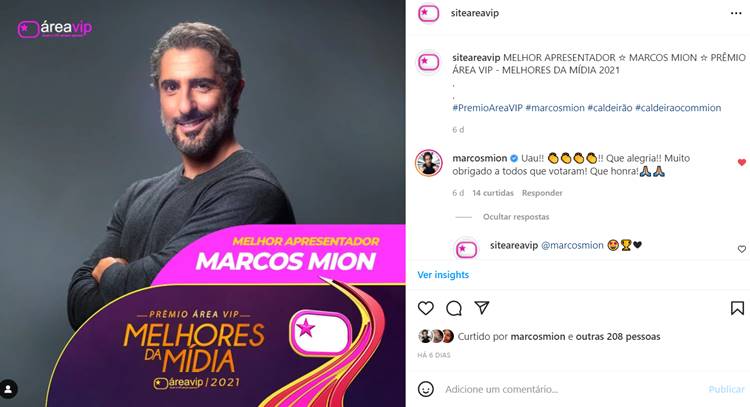Image resolution: width=750 pixels, height=407 pixels.
Task: Open the three-dot more options menu
Action: [x=736, y=13]
